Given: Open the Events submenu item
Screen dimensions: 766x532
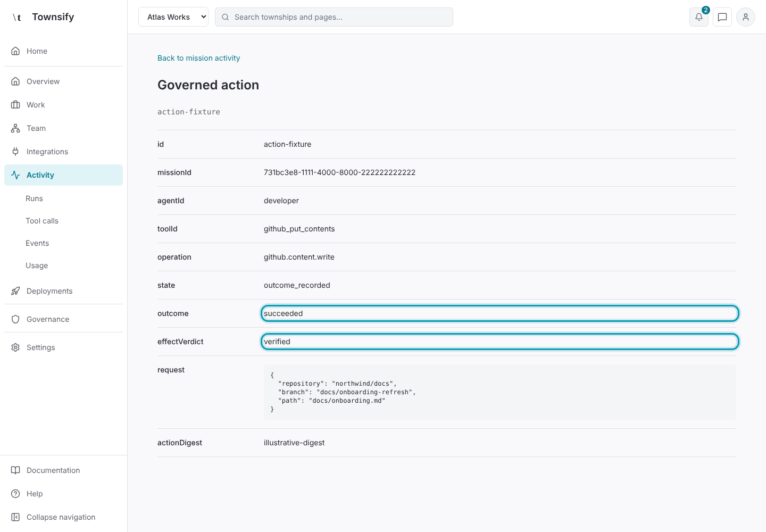Looking at the screenshot, I should (x=37, y=243).
